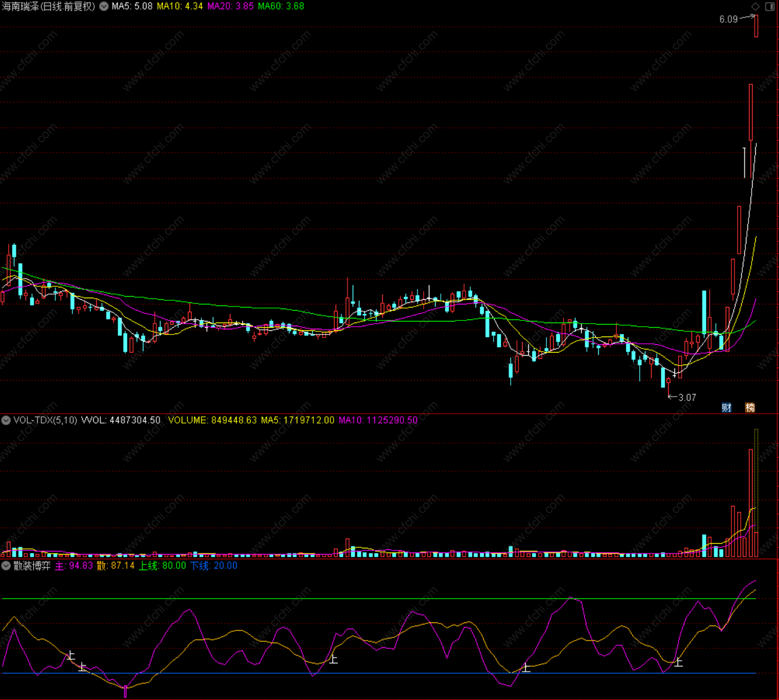
Task: Click the volume MA10: 1125290.50 label
Action: point(378,420)
